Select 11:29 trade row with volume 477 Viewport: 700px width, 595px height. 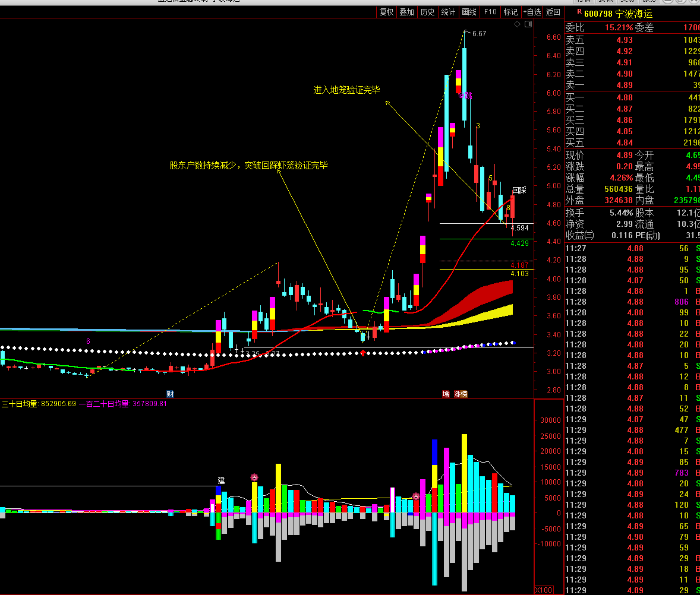coord(632,430)
